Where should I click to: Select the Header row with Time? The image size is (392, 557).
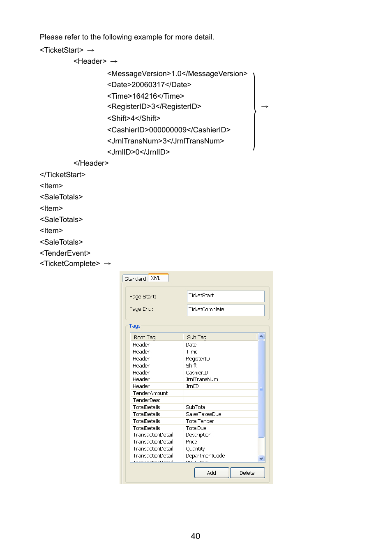(194, 352)
